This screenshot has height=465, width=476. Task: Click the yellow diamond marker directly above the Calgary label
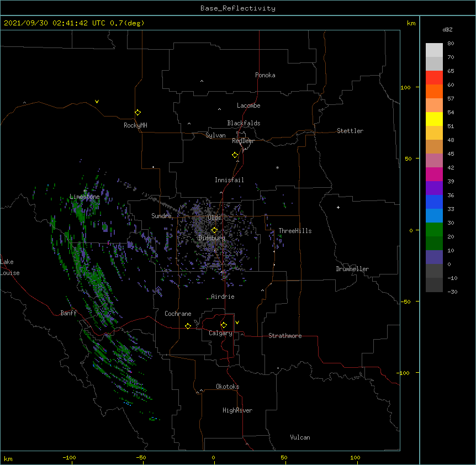tap(224, 325)
